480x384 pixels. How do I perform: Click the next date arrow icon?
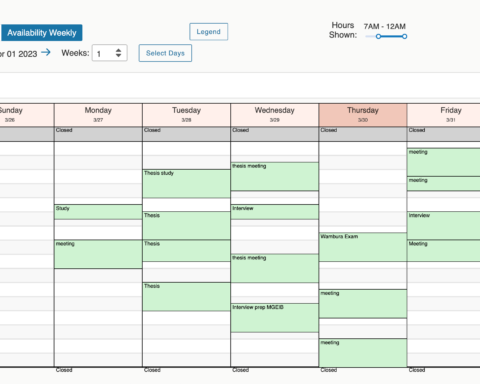coord(46,52)
